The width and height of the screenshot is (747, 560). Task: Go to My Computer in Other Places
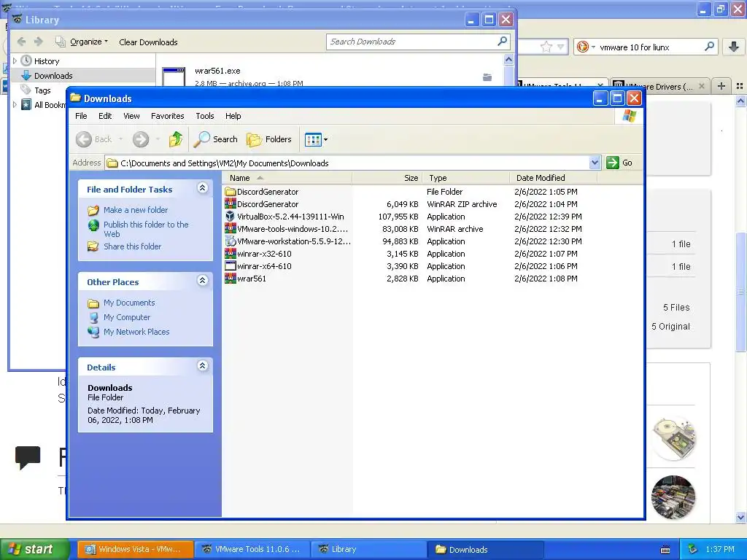(x=127, y=317)
